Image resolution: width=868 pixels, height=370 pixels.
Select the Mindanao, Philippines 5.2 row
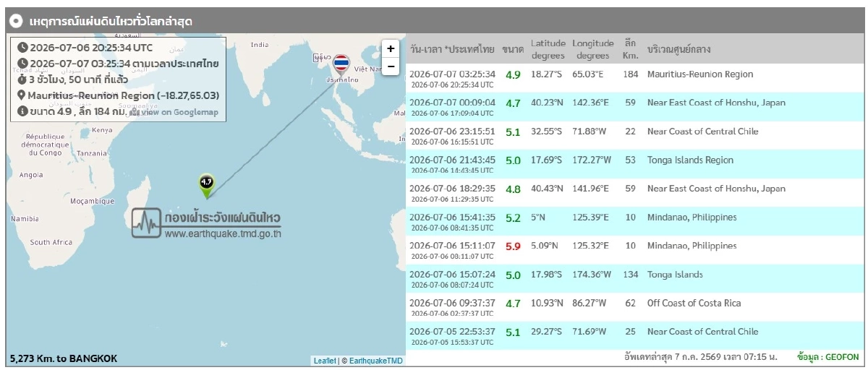635,221
